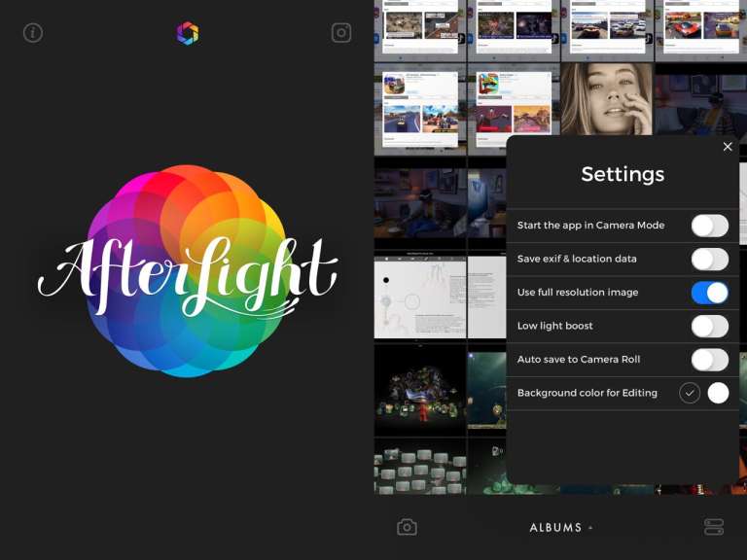The width and height of the screenshot is (747, 560).
Task: Close the Settings panel with X
Action: [728, 147]
